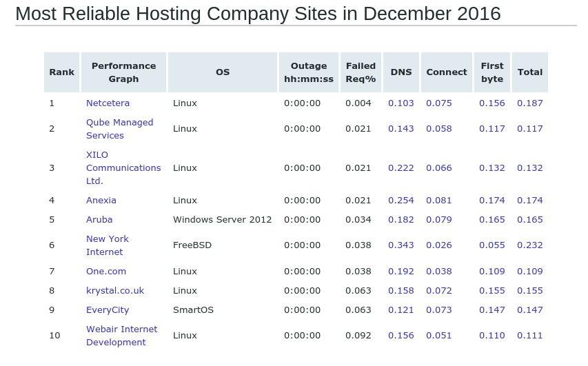Click Webair First byte value 0.110
Screen dimensions: 588x366
(492, 336)
